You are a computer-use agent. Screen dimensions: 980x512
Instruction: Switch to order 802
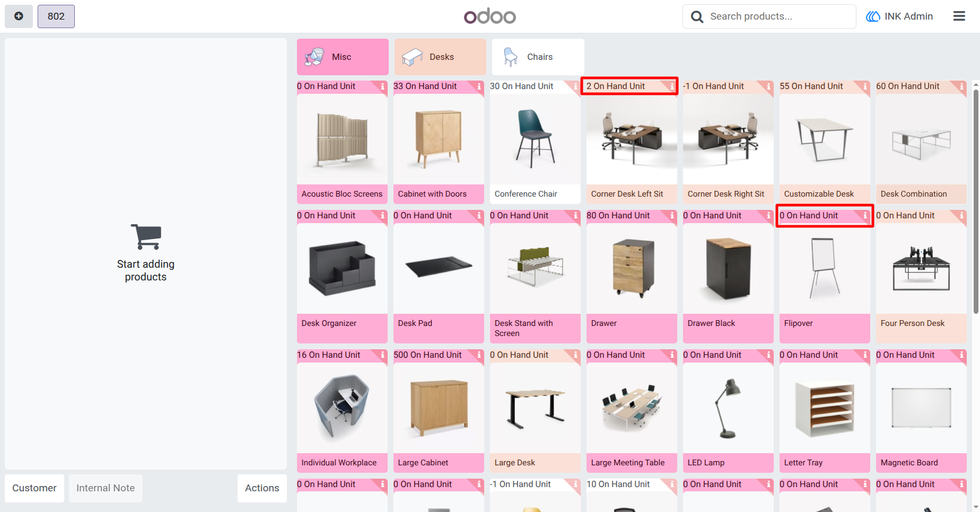pos(56,16)
